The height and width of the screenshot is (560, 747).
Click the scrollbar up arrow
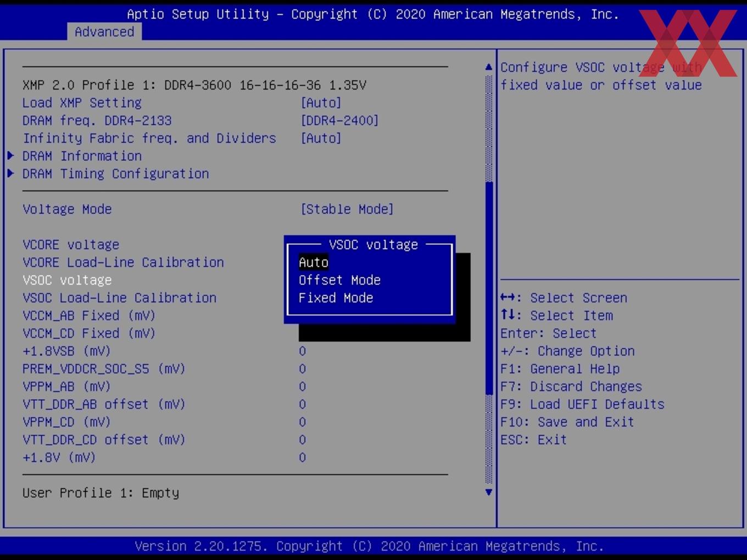489,67
